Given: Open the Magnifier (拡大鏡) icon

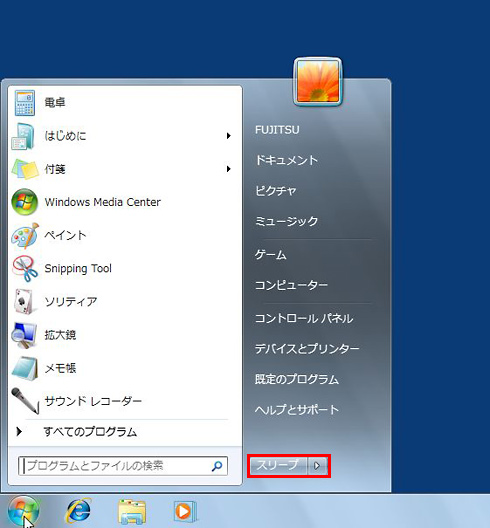Looking at the screenshot, I should click(24, 335).
